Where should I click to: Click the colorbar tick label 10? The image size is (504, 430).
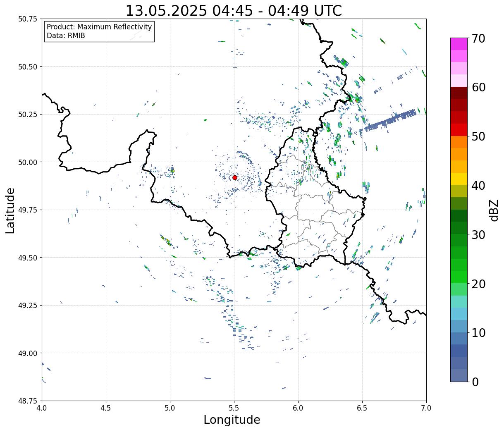(478, 332)
